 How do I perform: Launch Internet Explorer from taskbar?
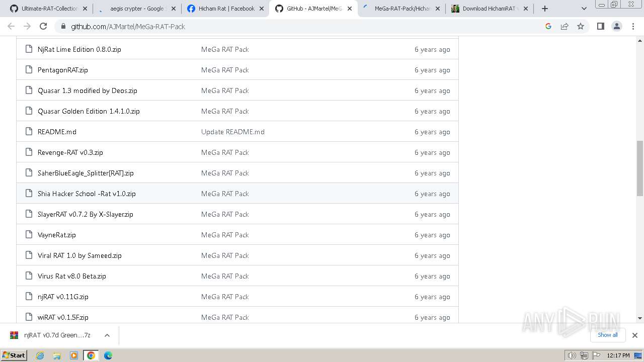click(x=40, y=355)
